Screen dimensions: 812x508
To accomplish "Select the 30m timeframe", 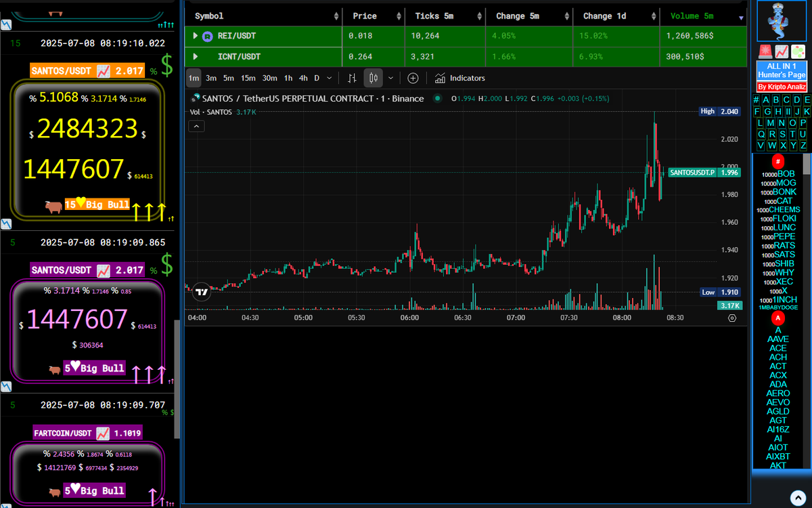I will pos(270,78).
